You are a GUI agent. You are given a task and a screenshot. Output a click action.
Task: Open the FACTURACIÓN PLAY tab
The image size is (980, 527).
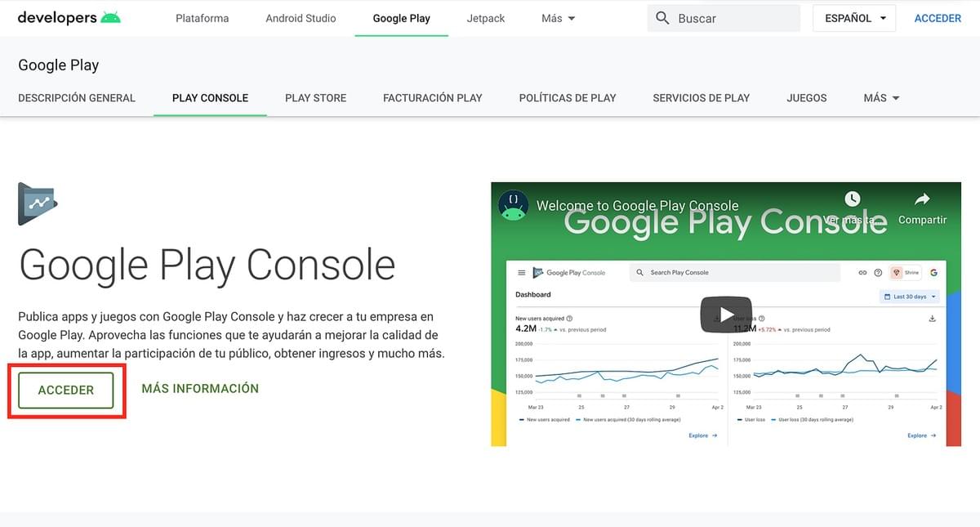click(x=433, y=98)
